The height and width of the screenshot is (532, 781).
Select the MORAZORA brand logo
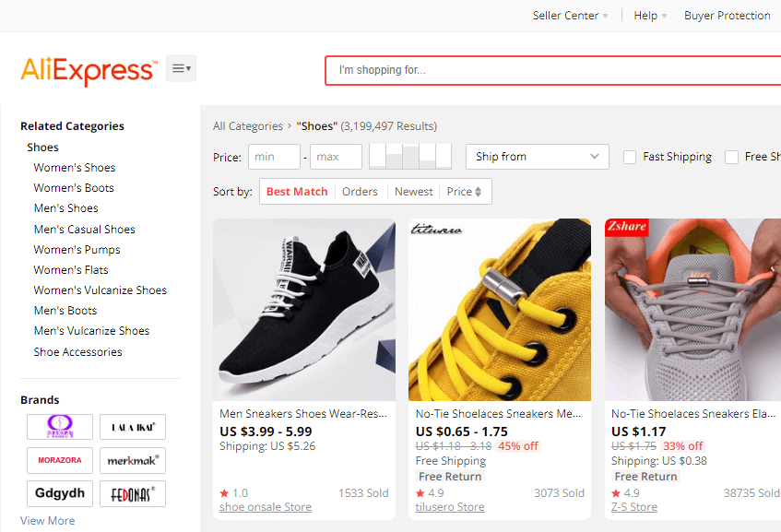point(59,460)
